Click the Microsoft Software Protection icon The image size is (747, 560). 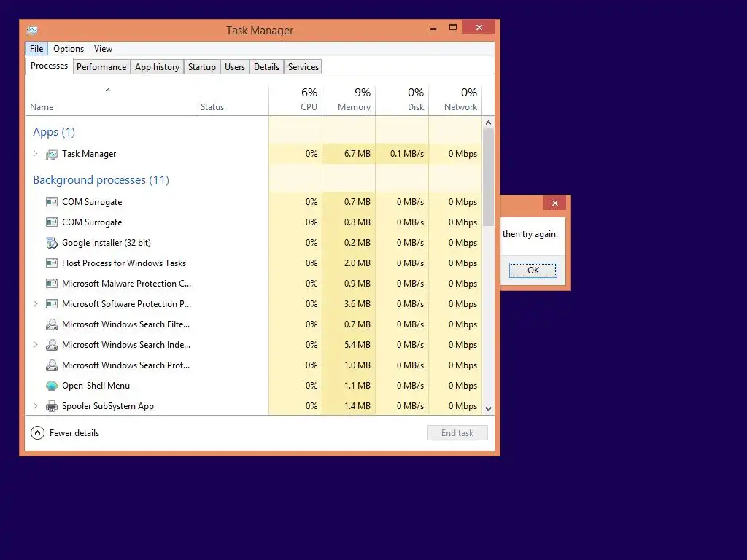(52, 304)
